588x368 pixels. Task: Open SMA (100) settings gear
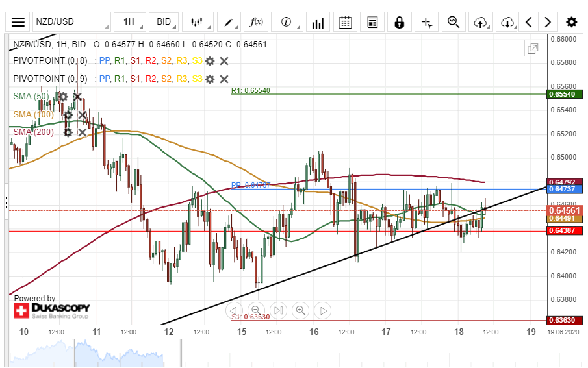pyautogui.click(x=68, y=115)
